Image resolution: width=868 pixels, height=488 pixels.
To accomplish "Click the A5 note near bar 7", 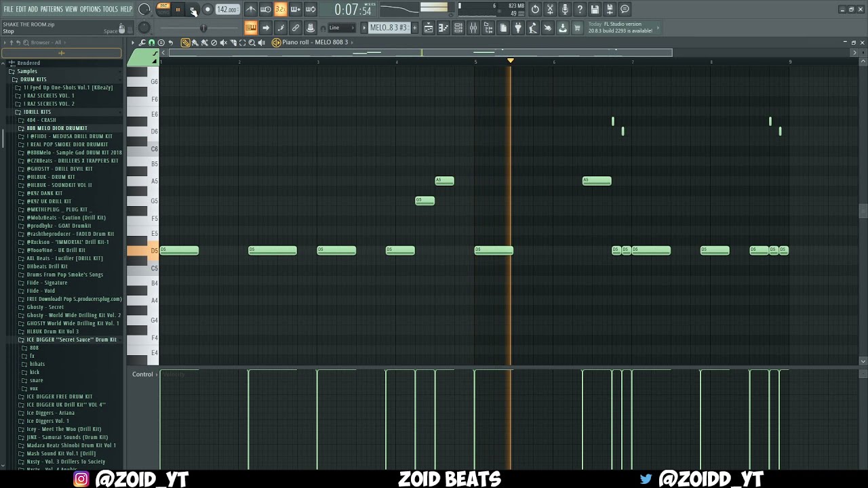I will (x=597, y=180).
